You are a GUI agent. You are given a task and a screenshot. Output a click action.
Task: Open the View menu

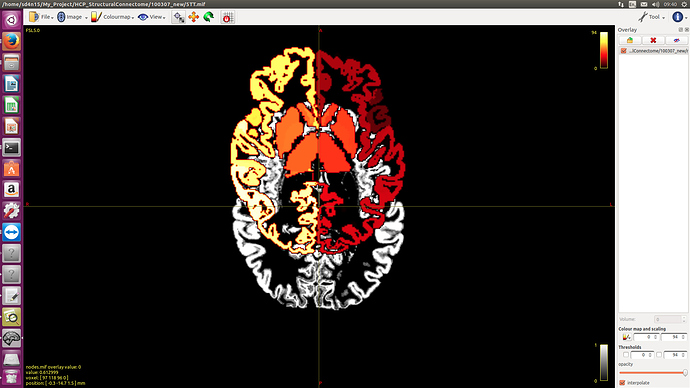pos(152,17)
